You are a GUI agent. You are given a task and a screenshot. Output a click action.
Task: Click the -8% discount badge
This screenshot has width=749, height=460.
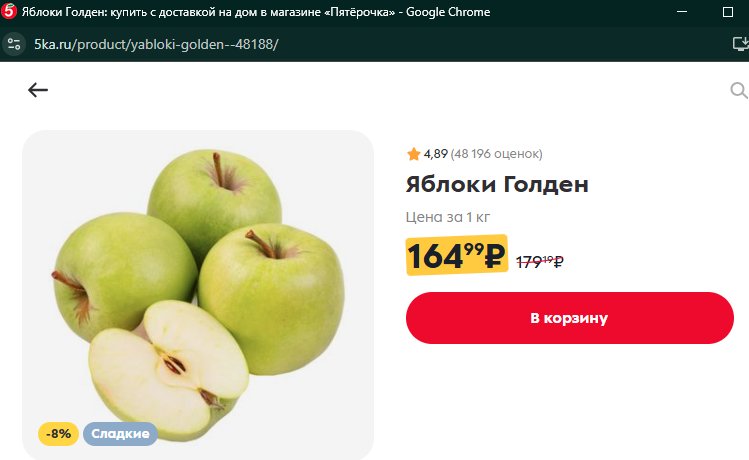coord(58,434)
